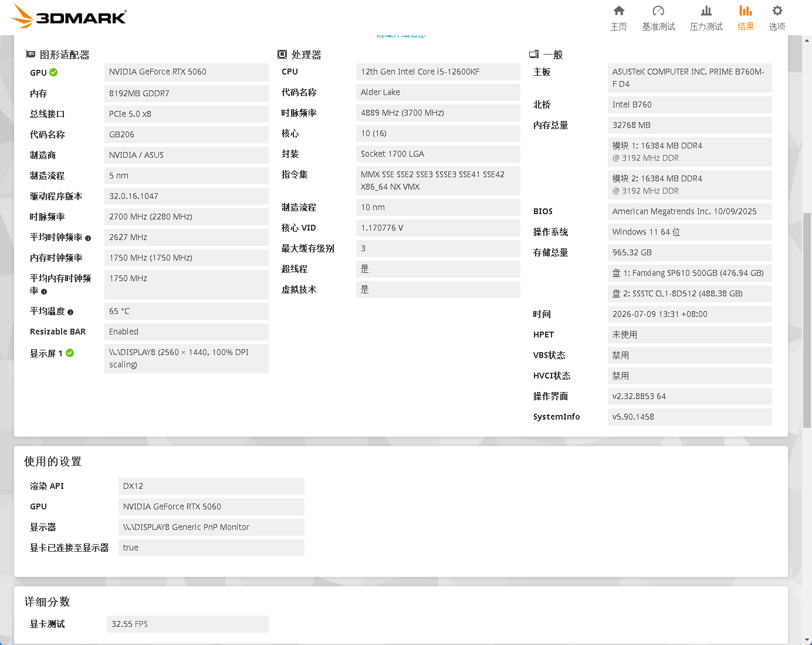Click the 处理器 section chip icon
Viewport: 812px width, 645px height.
pos(282,54)
